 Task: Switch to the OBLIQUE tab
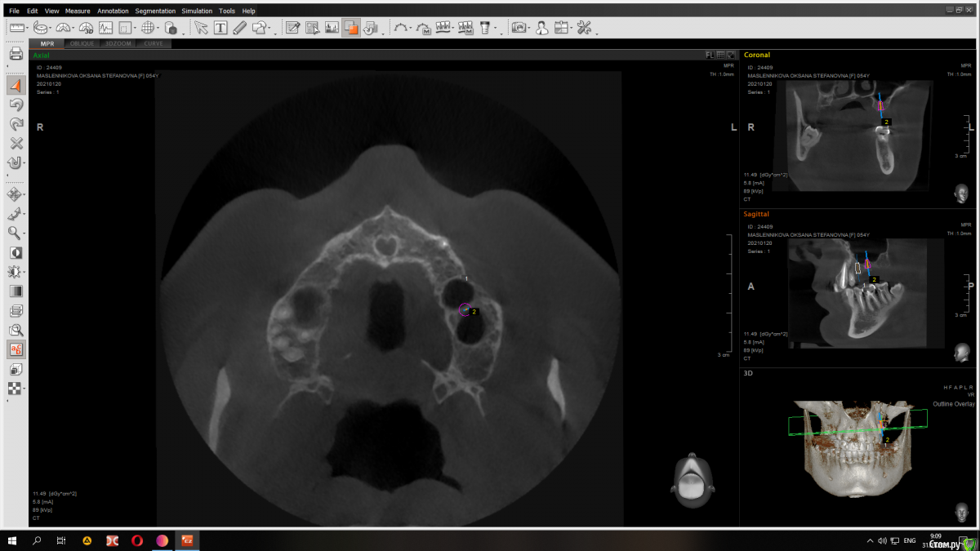click(x=82, y=43)
